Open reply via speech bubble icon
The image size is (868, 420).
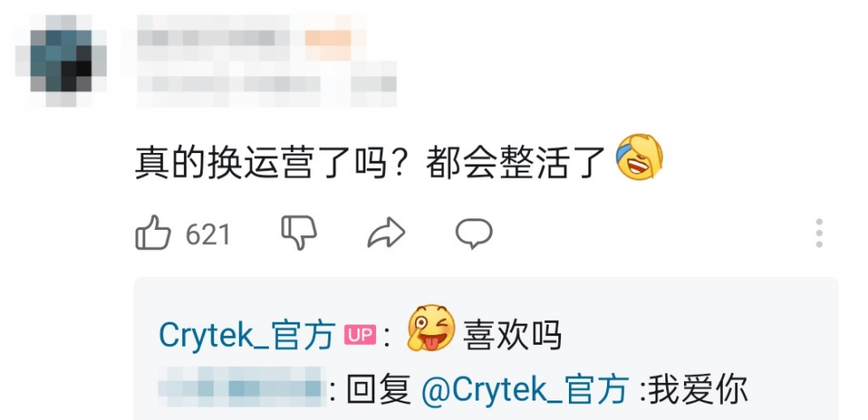474,233
